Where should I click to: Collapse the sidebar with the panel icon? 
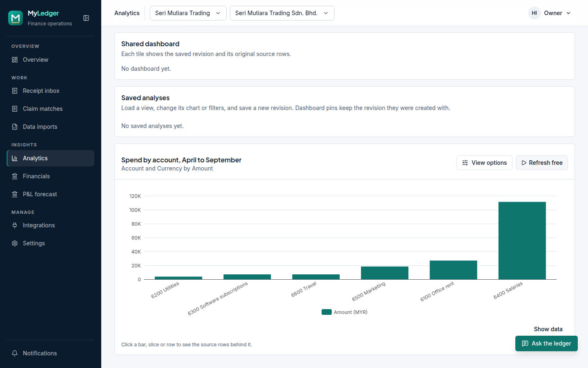click(86, 18)
